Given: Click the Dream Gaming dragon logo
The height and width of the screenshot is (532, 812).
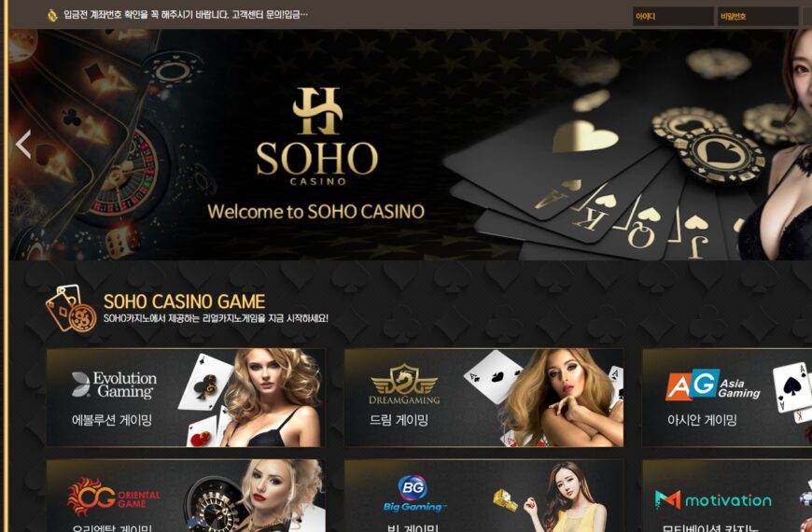Looking at the screenshot, I should tap(404, 384).
